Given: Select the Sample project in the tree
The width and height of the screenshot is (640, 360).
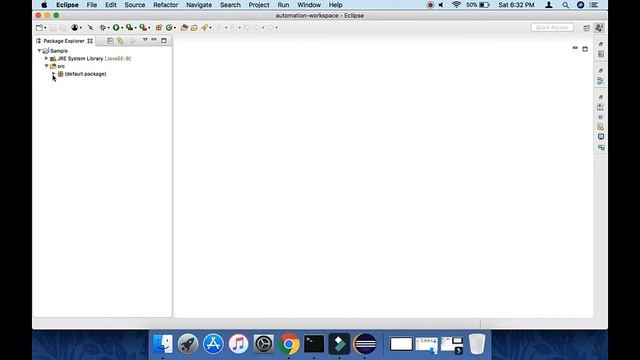Looking at the screenshot, I should click(x=59, y=51).
